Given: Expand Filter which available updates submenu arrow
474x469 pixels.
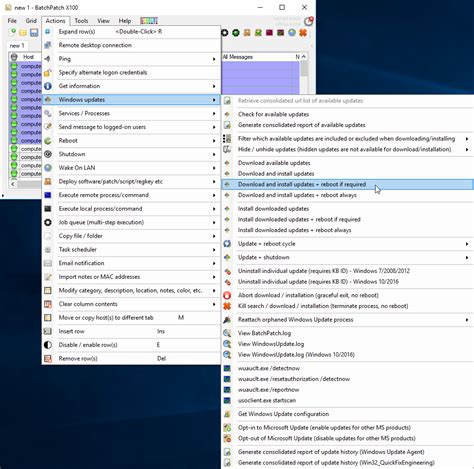Looking at the screenshot, I should (467, 139).
